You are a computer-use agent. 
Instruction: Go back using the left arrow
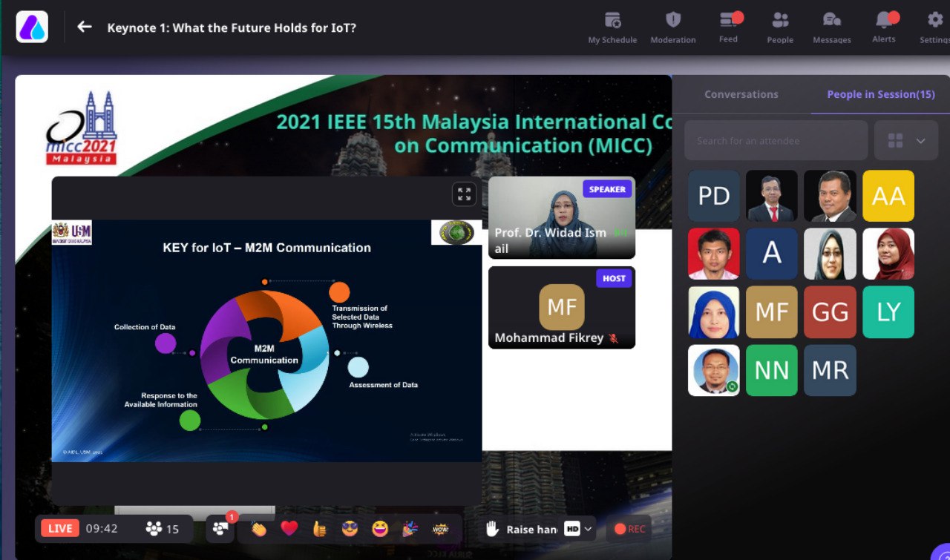pos(85,27)
